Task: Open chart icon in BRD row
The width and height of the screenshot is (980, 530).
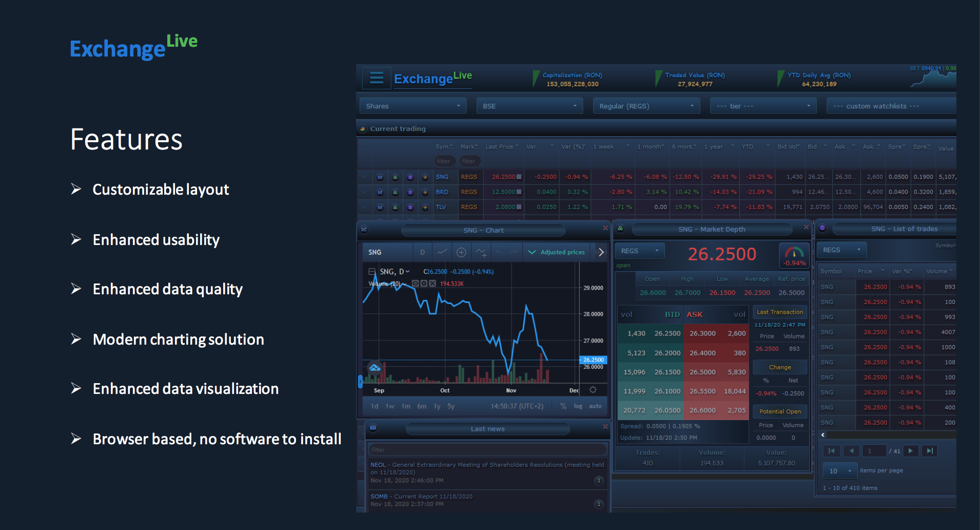Action: click(380, 193)
